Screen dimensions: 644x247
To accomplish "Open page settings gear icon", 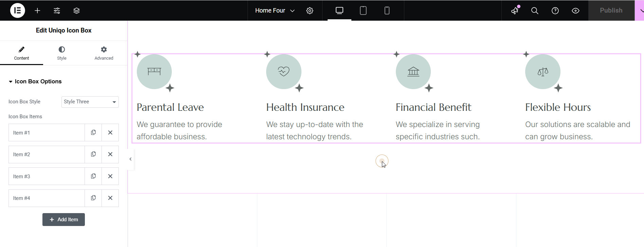I will click(x=310, y=11).
